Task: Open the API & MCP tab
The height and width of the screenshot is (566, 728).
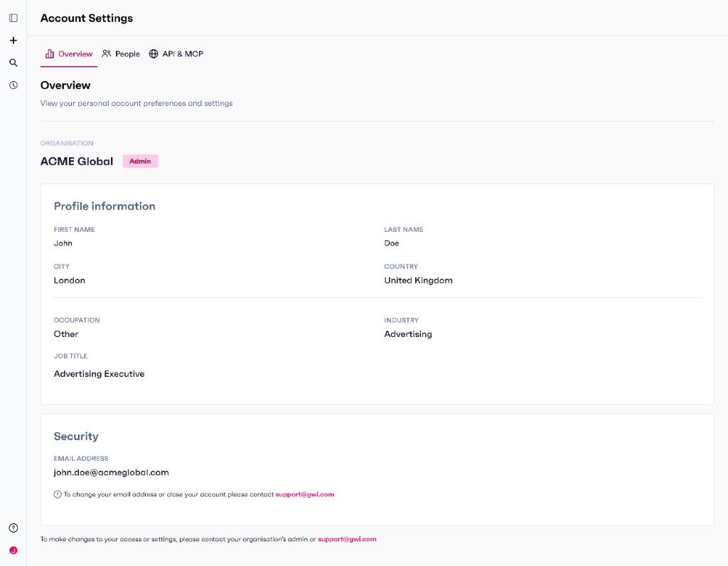Action: point(176,54)
